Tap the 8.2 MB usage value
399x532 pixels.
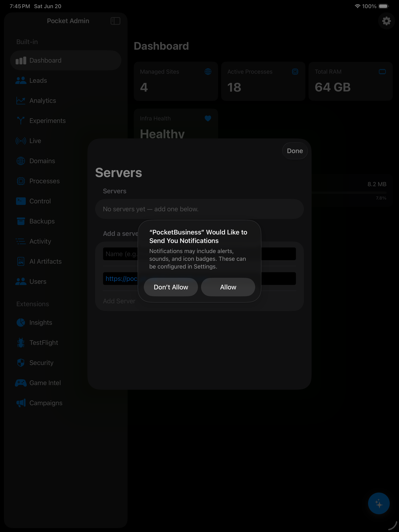tap(377, 184)
